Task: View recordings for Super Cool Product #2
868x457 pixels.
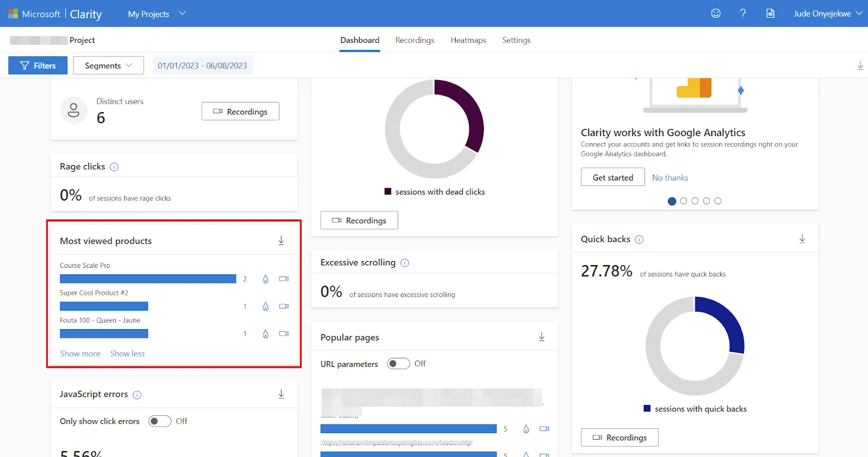Action: (284, 306)
